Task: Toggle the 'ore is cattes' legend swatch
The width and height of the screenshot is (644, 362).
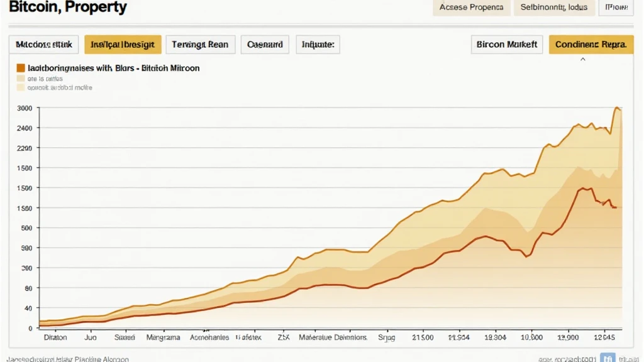Action: coord(21,79)
